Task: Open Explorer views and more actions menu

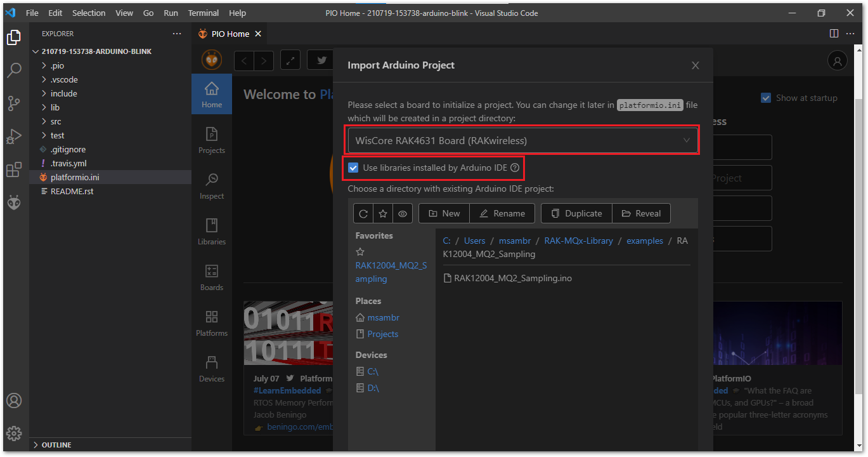Action: pyautogui.click(x=177, y=34)
